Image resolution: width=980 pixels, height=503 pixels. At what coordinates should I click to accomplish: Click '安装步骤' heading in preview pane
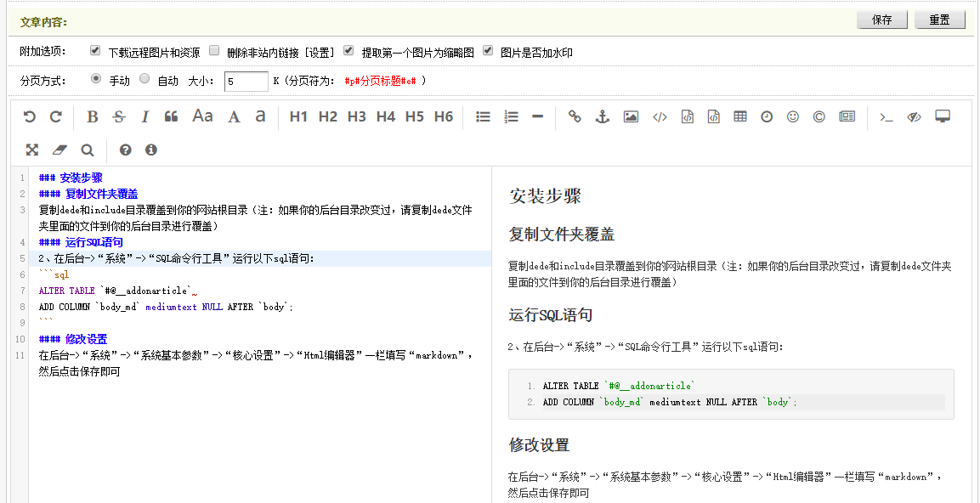545,195
